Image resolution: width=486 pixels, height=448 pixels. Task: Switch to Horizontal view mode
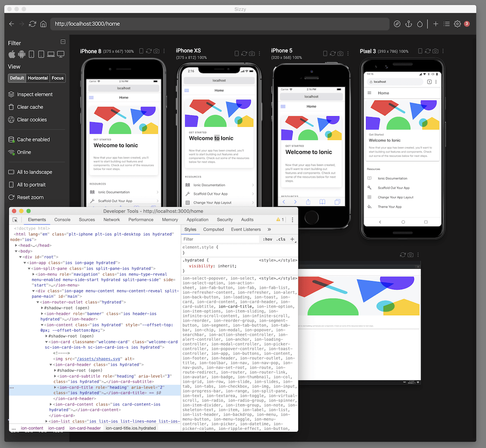pyautogui.click(x=38, y=78)
